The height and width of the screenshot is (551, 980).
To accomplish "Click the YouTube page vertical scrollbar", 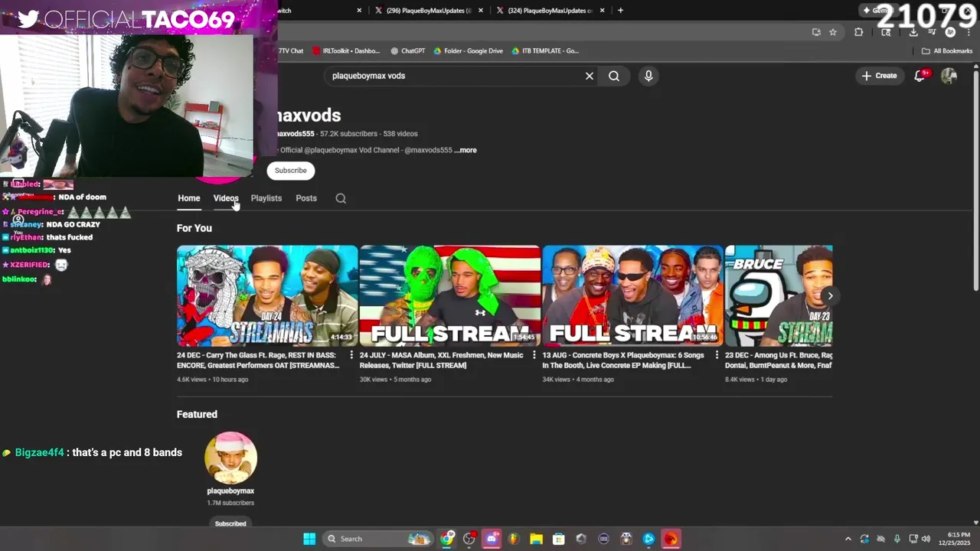I will pyautogui.click(x=975, y=180).
